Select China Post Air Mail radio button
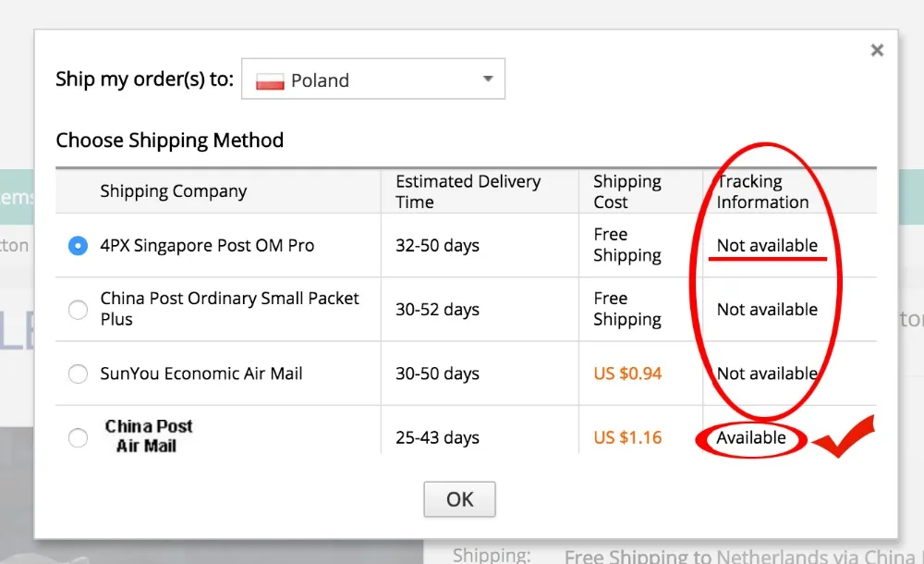924x564 pixels. coord(78,437)
